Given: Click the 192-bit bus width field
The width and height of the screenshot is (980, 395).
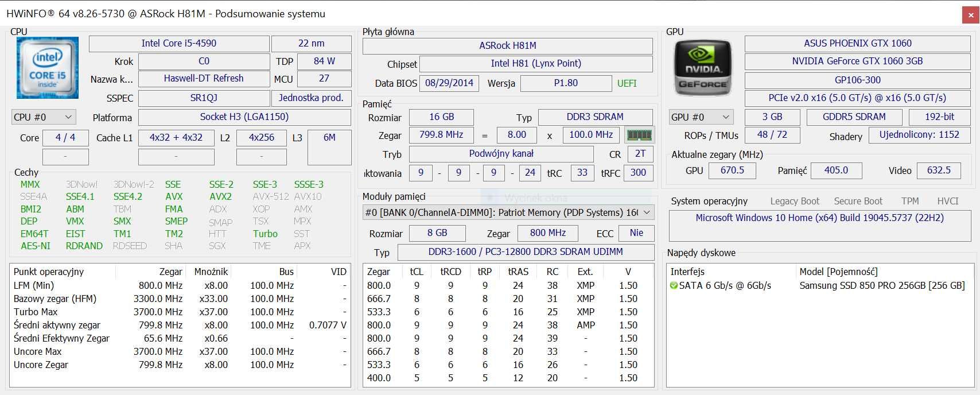Looking at the screenshot, I should [x=939, y=117].
